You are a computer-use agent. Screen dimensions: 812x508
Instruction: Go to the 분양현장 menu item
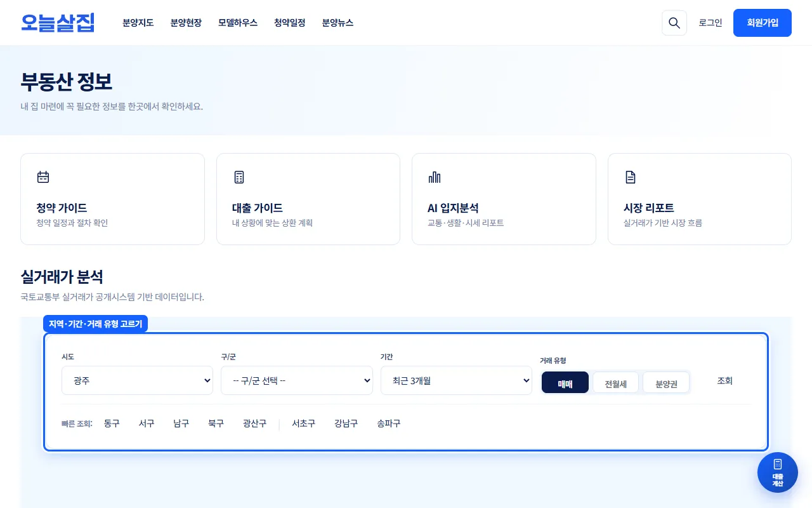click(x=186, y=23)
